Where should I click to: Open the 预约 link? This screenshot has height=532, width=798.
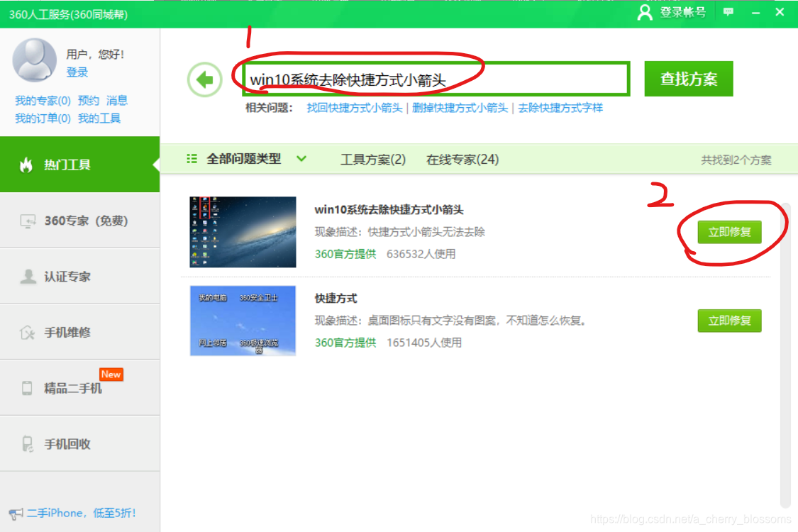(x=89, y=101)
